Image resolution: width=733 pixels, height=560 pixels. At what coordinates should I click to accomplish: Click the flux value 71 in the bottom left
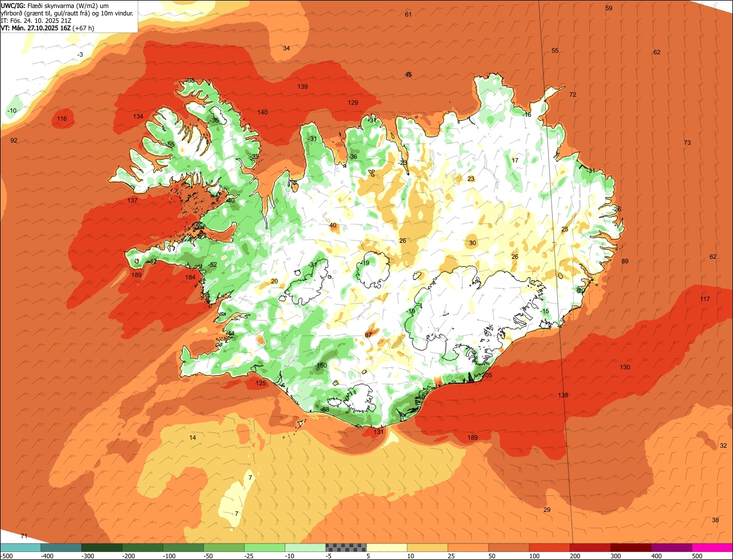(23, 536)
